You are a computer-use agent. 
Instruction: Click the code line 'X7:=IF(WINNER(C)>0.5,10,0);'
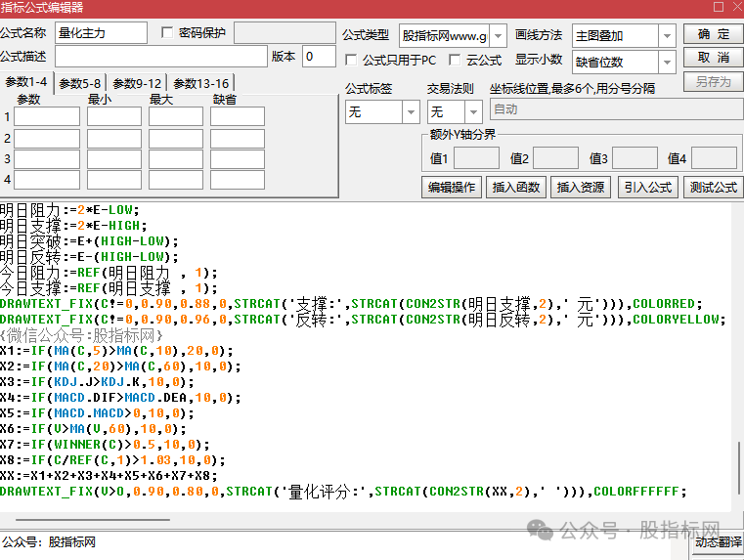coord(105,445)
